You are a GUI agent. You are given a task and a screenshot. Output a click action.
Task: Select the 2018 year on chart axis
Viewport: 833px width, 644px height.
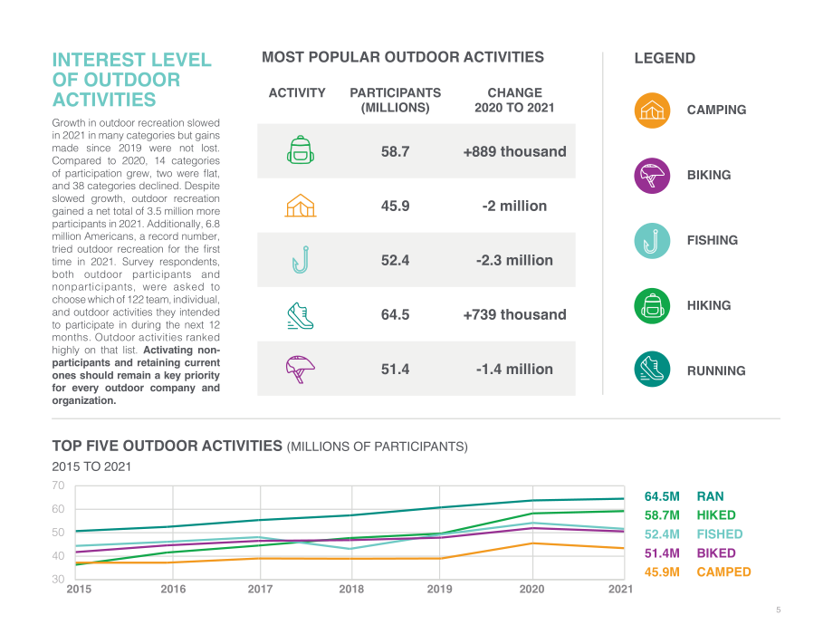(351, 589)
